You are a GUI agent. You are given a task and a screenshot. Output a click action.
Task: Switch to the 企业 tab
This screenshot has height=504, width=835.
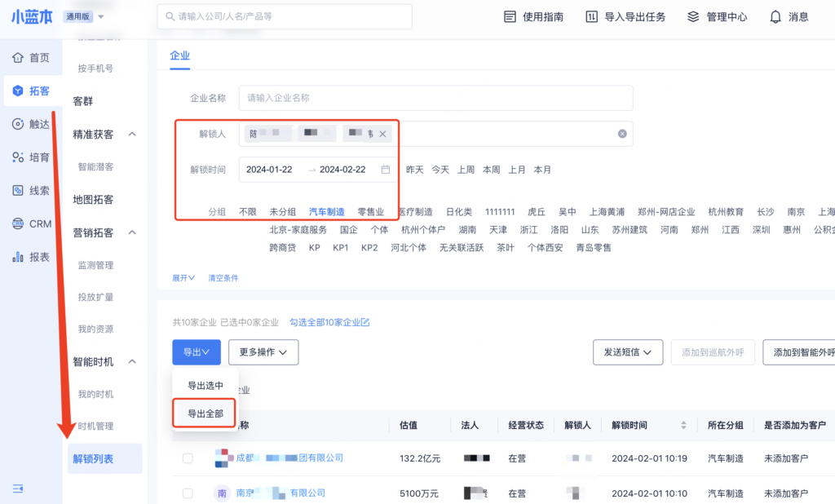[x=179, y=55]
